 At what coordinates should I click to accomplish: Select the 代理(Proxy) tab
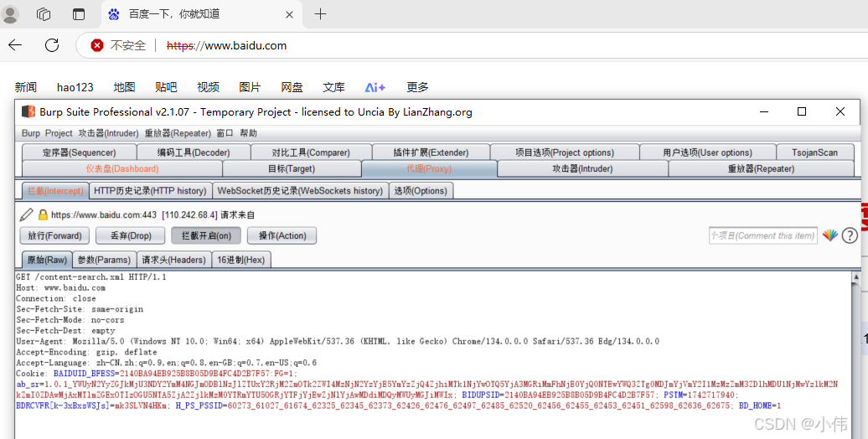pyautogui.click(x=429, y=169)
